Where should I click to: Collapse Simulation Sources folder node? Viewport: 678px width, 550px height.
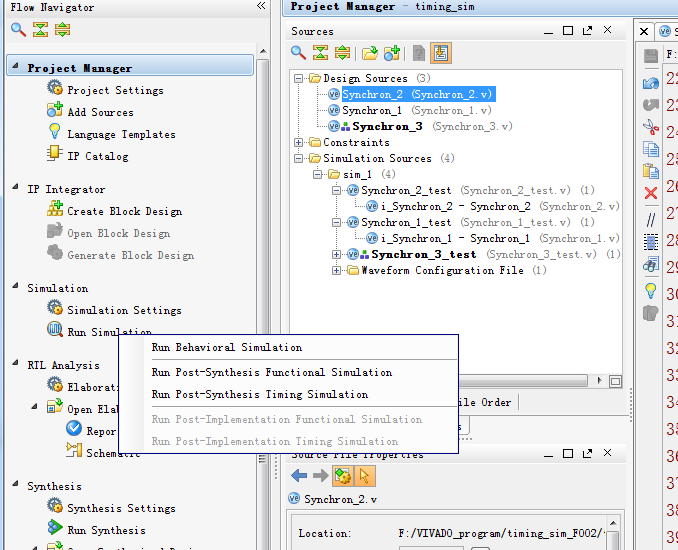(x=298, y=158)
